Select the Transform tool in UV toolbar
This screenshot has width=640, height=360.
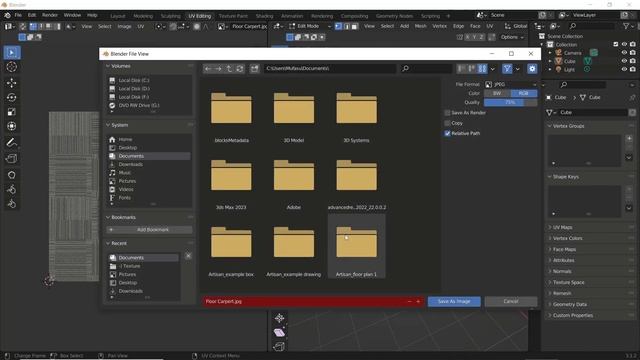11,126
